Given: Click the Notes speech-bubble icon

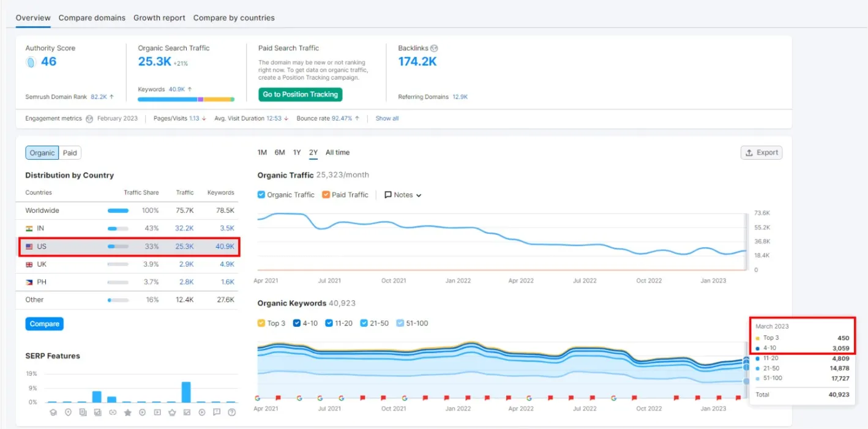Looking at the screenshot, I should pos(388,195).
